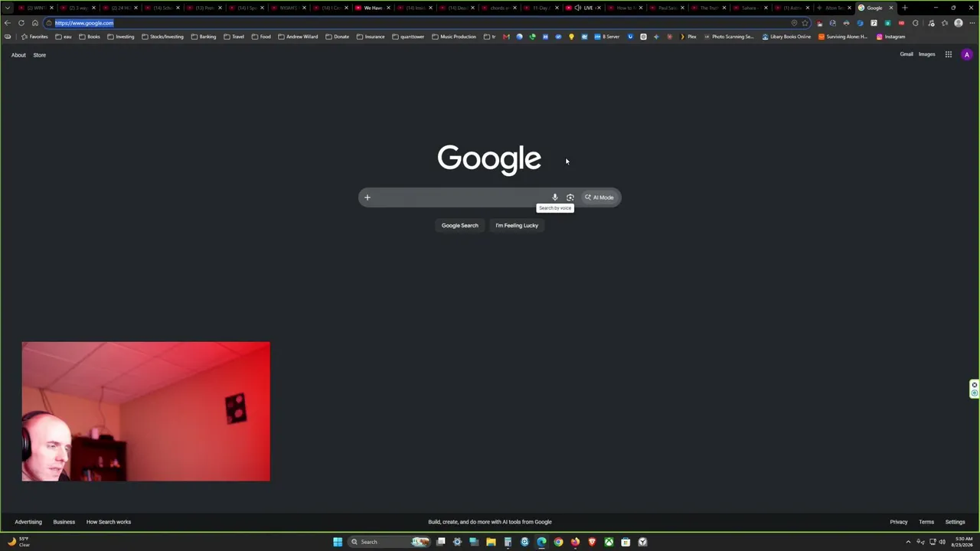Open Google Chrome from the taskbar

click(x=558, y=542)
